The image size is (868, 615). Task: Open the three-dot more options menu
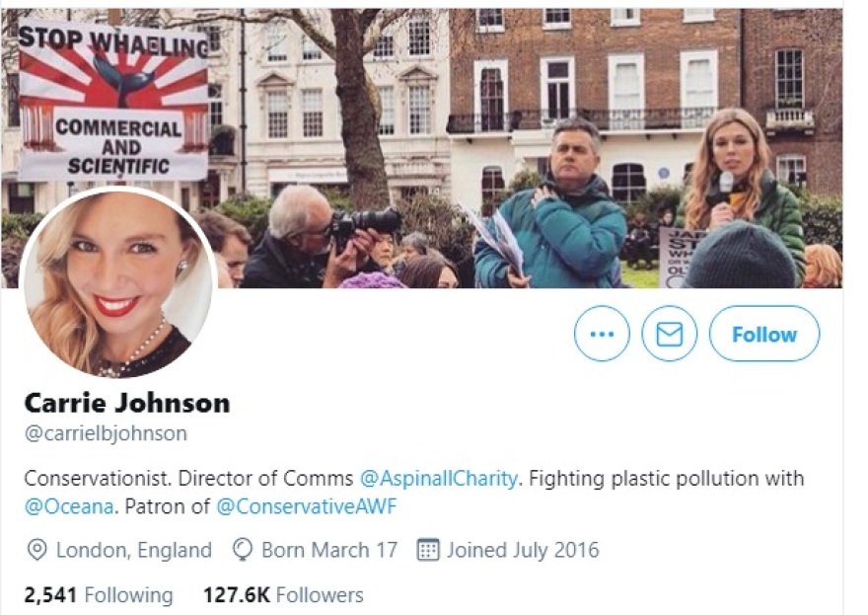(x=602, y=334)
